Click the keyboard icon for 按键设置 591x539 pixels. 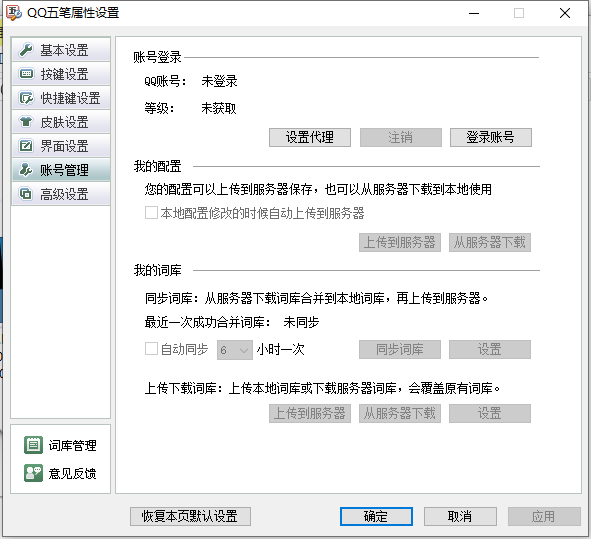tap(26, 74)
